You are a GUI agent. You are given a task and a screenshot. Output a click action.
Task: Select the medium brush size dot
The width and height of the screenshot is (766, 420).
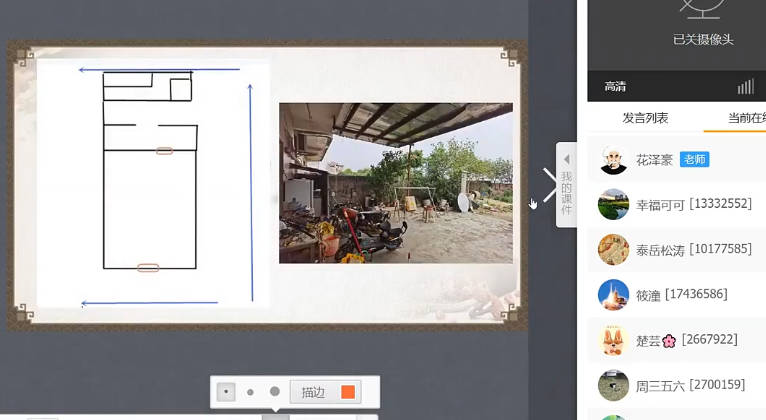(x=250, y=392)
